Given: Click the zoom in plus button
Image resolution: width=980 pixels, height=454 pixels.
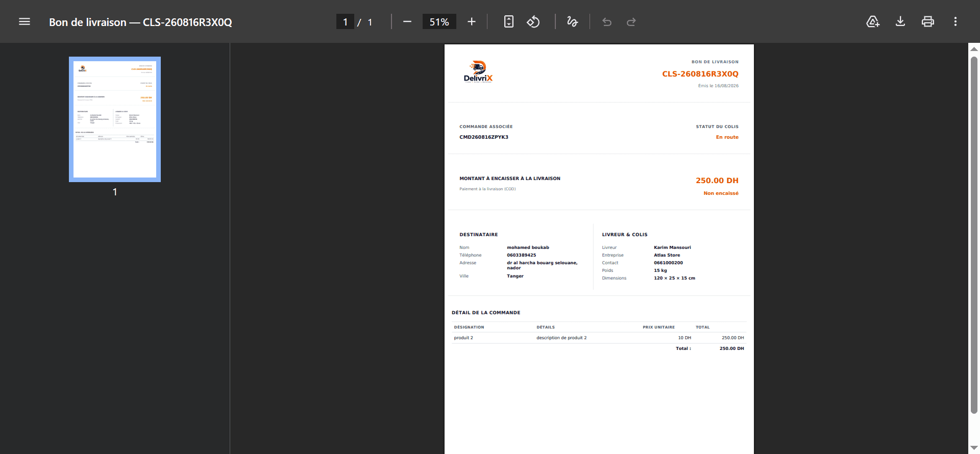Looking at the screenshot, I should click(472, 21).
